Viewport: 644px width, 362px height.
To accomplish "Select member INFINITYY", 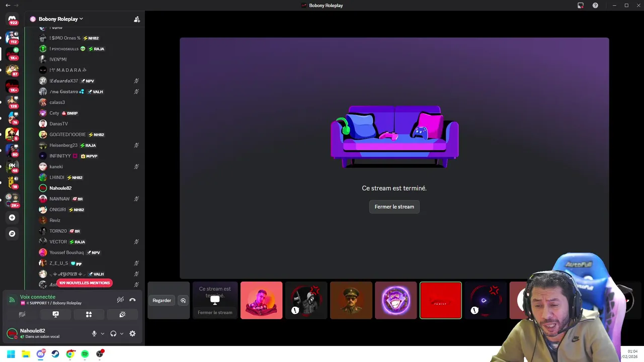I will (60, 156).
